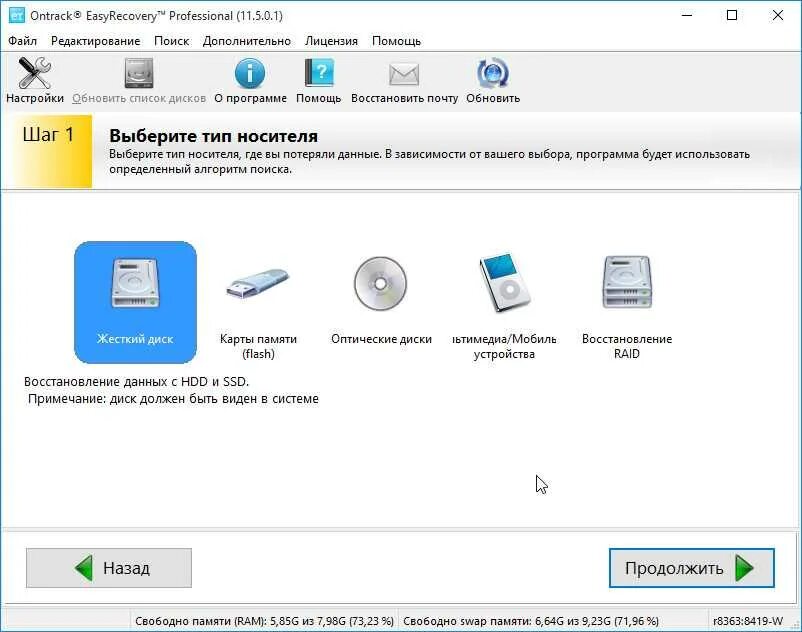Open the Дополнительно menu
The height and width of the screenshot is (632, 802).
pyautogui.click(x=247, y=41)
